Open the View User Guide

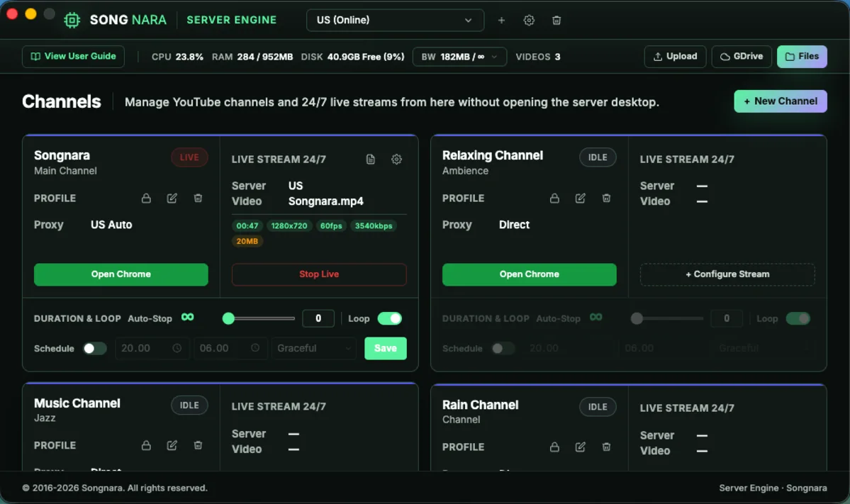73,57
